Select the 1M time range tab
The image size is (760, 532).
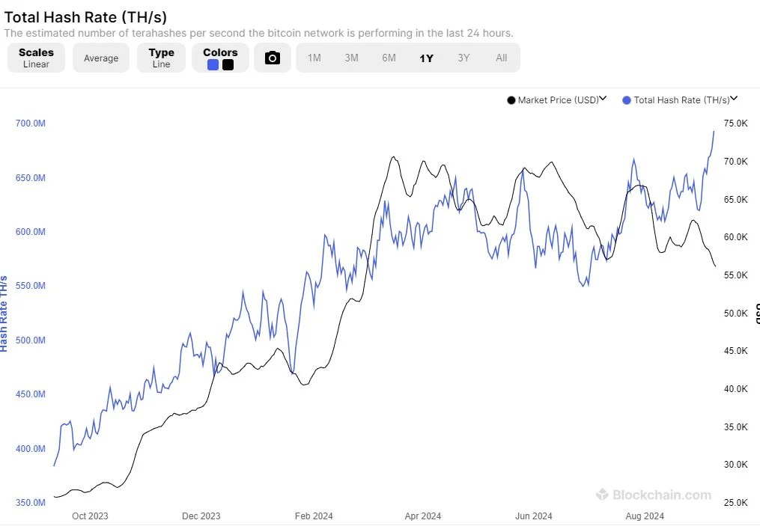314,58
